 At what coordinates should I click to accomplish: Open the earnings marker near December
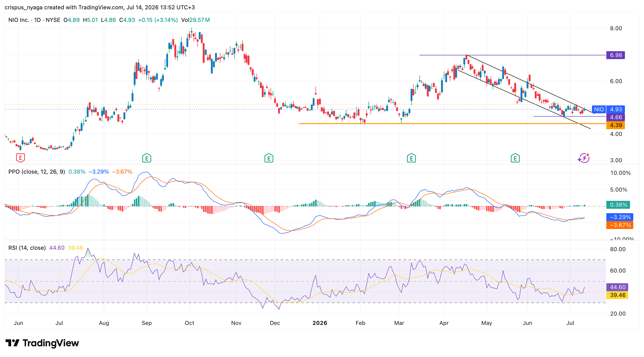coord(269,158)
